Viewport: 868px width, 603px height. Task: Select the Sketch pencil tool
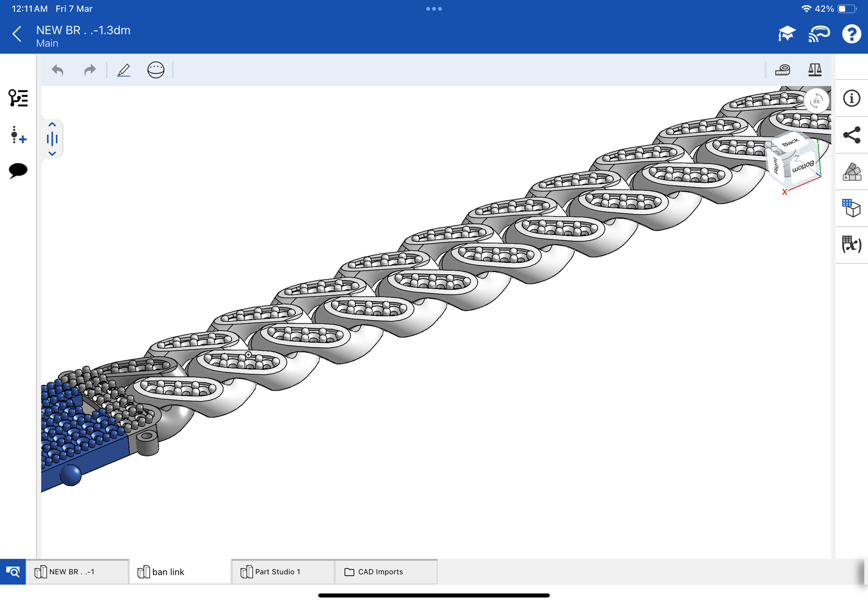pos(124,70)
